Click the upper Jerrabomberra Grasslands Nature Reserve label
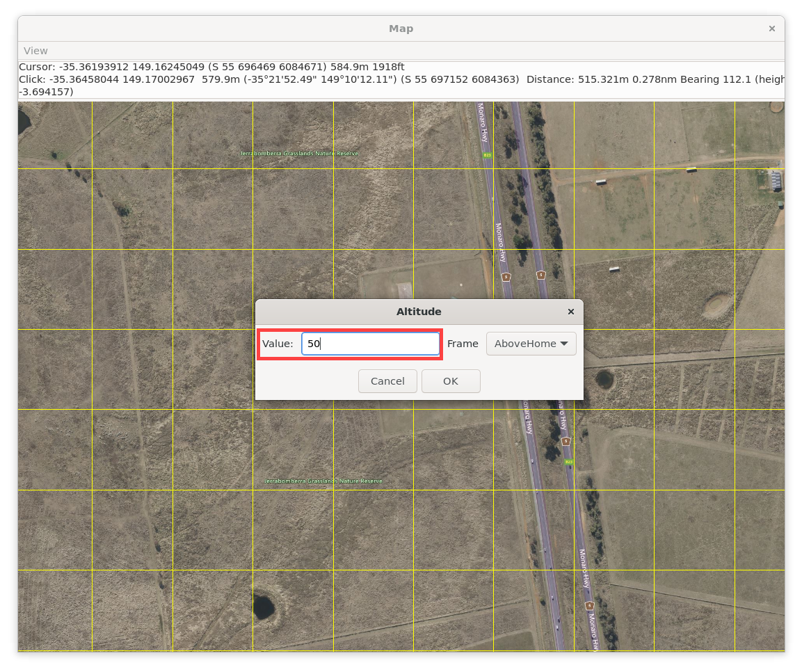 click(299, 153)
